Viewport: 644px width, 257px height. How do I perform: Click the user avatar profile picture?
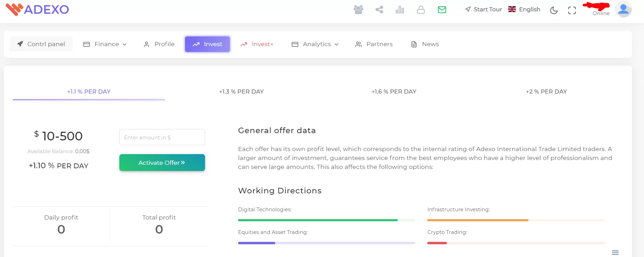(623, 9)
